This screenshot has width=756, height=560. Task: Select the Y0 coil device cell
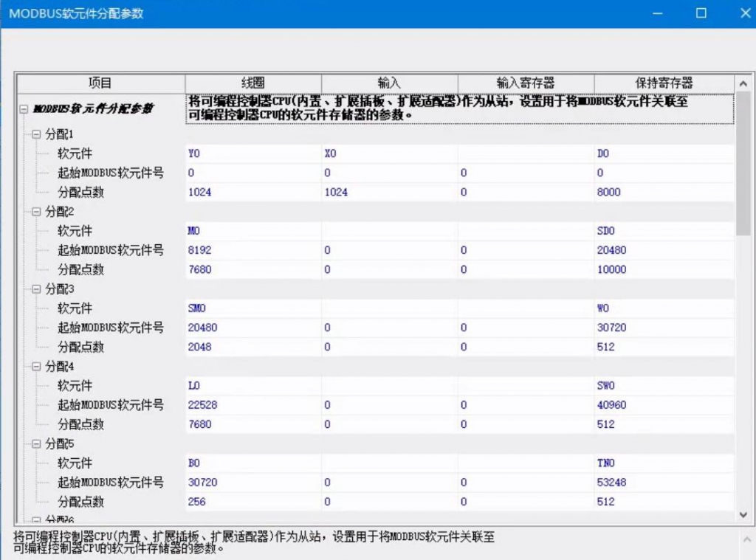tap(253, 153)
